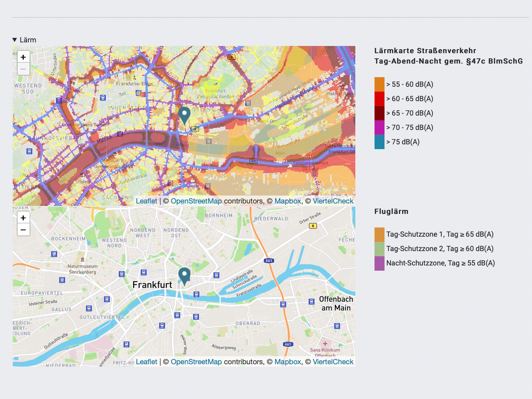
Task: Zoom in on the street noise map
Action: (23, 56)
